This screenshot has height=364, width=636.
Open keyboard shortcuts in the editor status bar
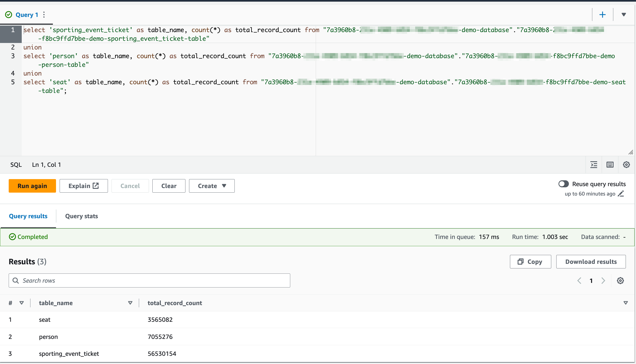(610, 165)
